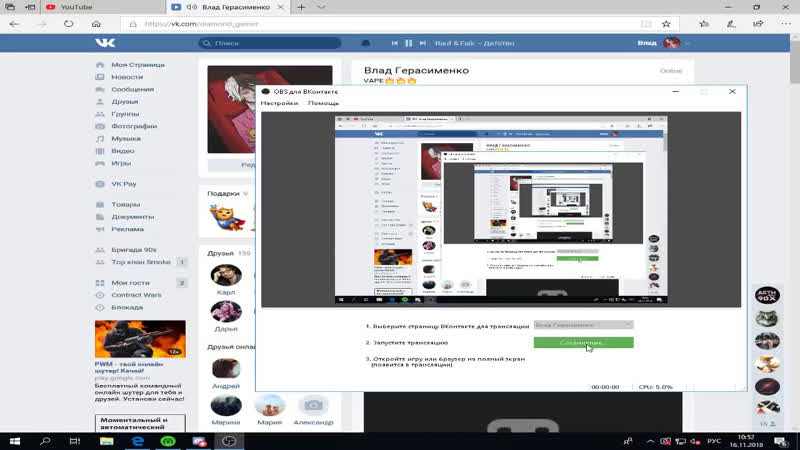Viewport: 800px width, 450px height.
Task: Open File Explorer from taskbar
Action: (x=106, y=441)
